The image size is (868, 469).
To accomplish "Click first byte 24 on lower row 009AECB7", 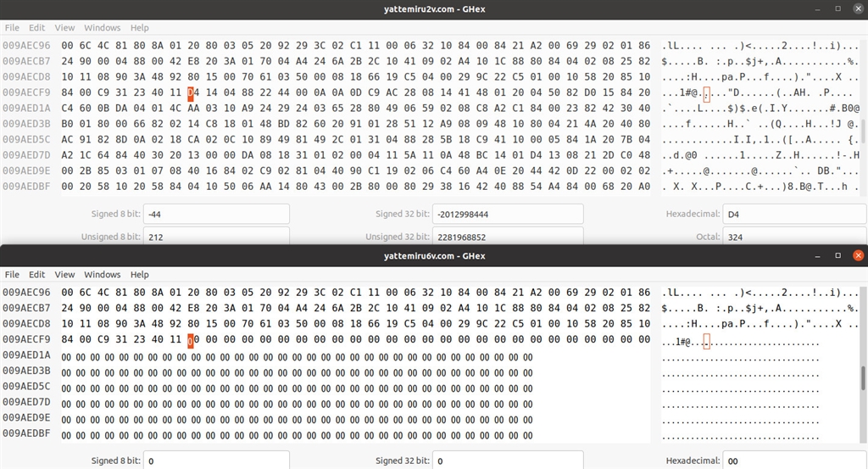I will [x=67, y=308].
